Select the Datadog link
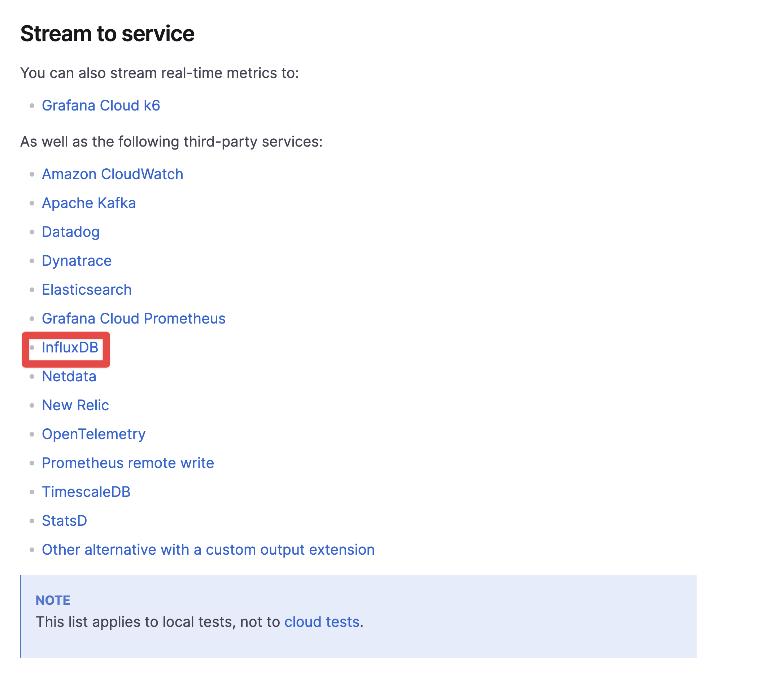Viewport: 784px width, 676px height. pyautogui.click(x=70, y=232)
